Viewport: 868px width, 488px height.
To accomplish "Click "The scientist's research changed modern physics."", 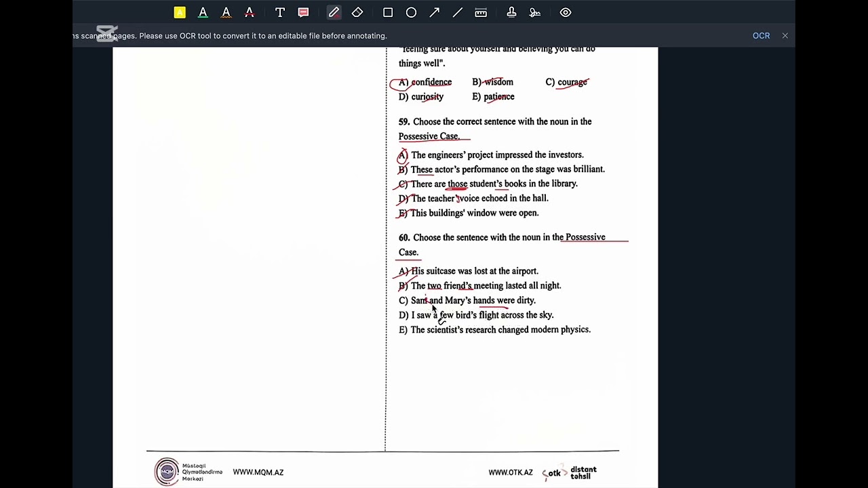I will coord(495,330).
